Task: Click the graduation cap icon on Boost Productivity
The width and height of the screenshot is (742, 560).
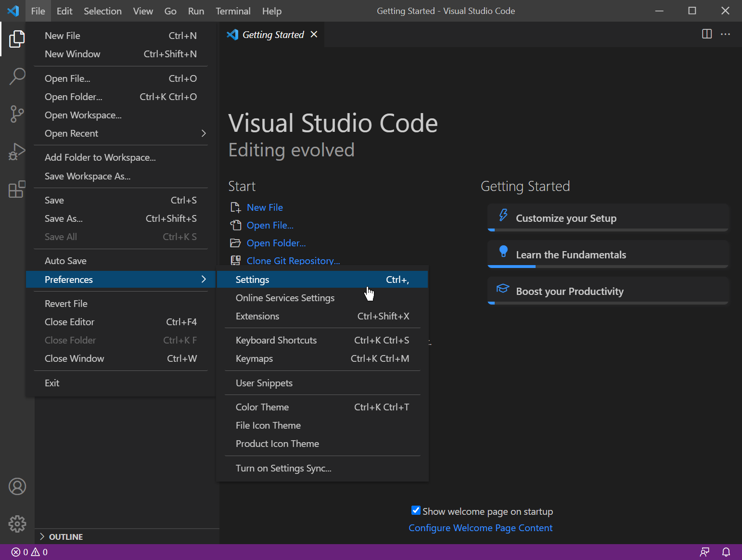Action: pyautogui.click(x=503, y=288)
